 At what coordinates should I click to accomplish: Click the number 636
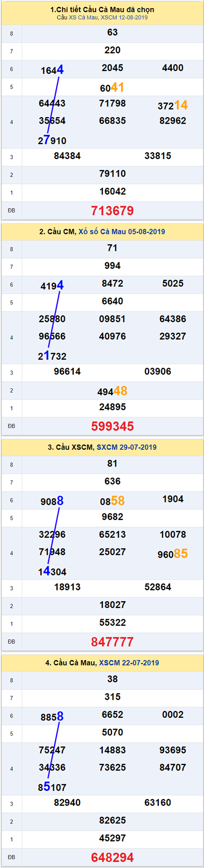tap(112, 481)
